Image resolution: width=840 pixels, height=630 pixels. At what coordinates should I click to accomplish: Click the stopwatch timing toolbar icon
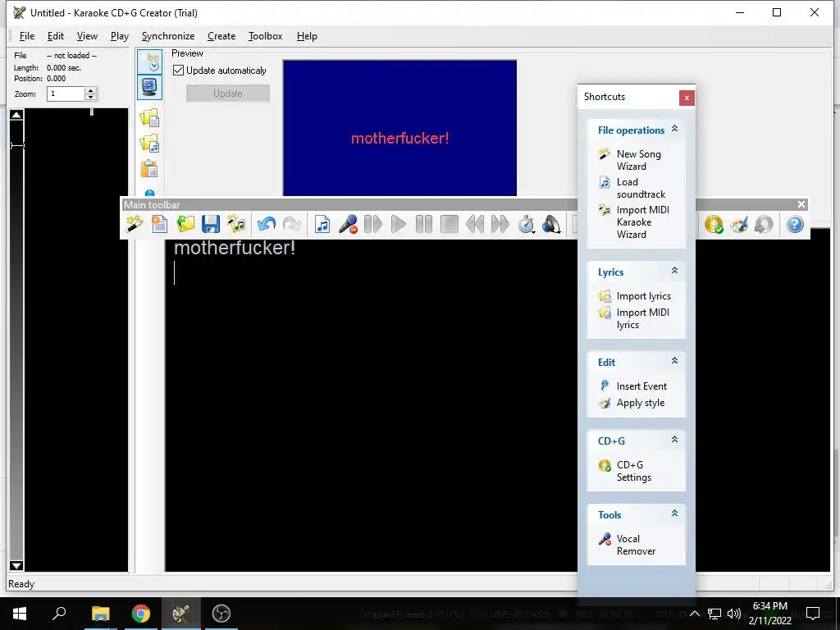tap(526, 224)
